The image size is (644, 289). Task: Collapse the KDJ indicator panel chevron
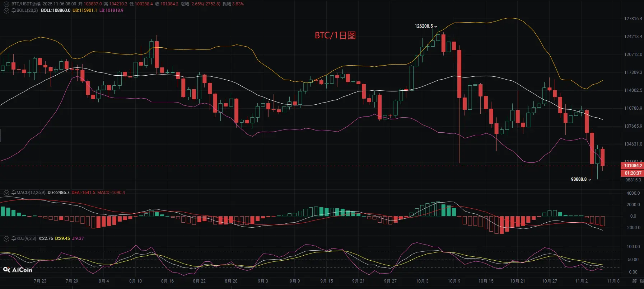click(x=6, y=238)
